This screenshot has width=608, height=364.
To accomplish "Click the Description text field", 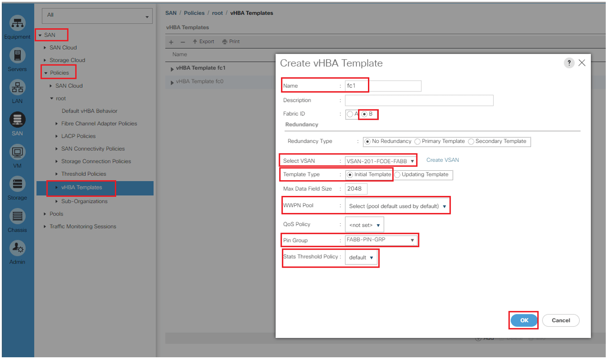I will pyautogui.click(x=419, y=100).
